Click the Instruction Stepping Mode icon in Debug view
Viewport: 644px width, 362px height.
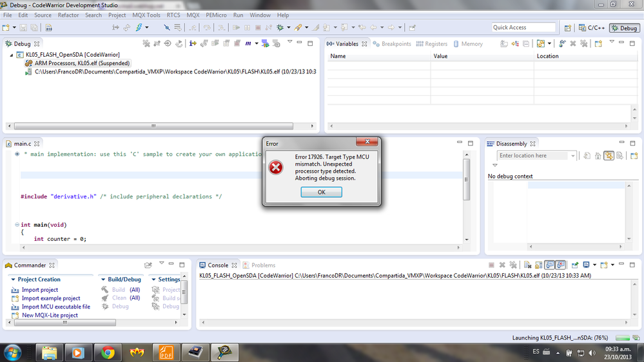(193, 44)
